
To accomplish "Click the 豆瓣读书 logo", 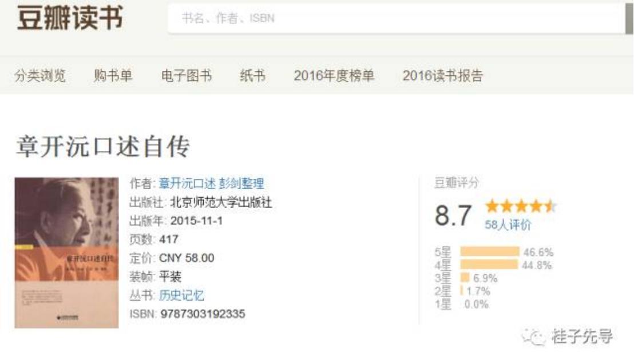I will click(70, 18).
